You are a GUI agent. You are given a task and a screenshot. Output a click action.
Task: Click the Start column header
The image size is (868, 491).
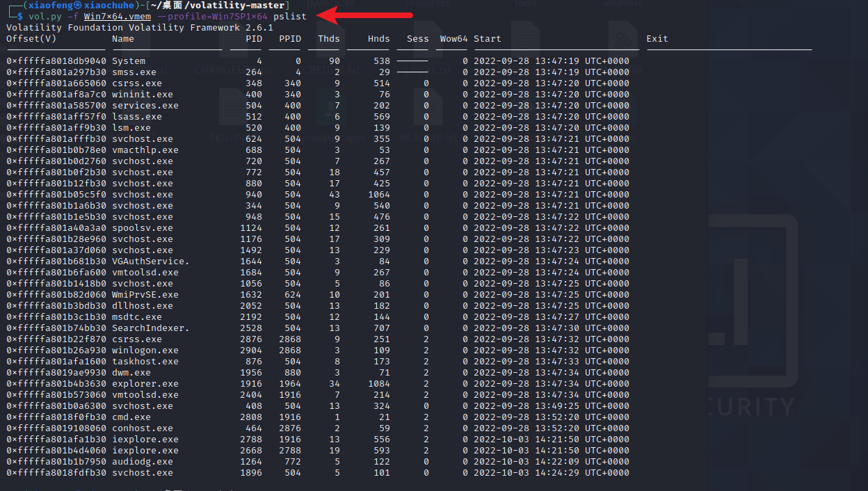click(488, 38)
